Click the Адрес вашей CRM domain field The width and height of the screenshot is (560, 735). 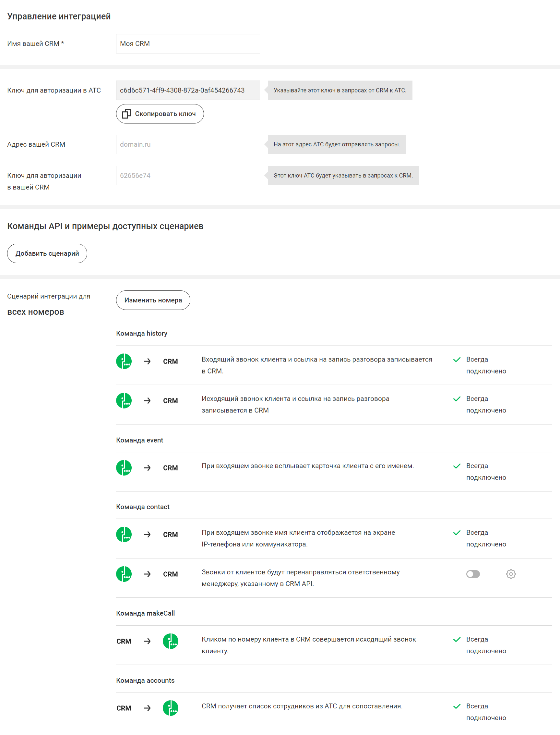pos(188,144)
